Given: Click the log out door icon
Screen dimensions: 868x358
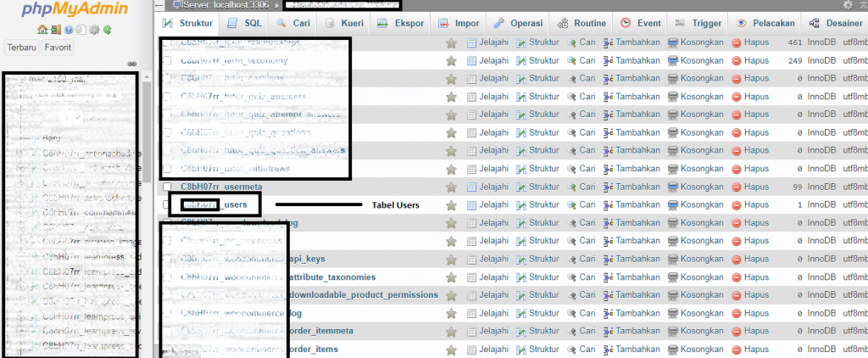Looking at the screenshot, I should click(55, 30).
